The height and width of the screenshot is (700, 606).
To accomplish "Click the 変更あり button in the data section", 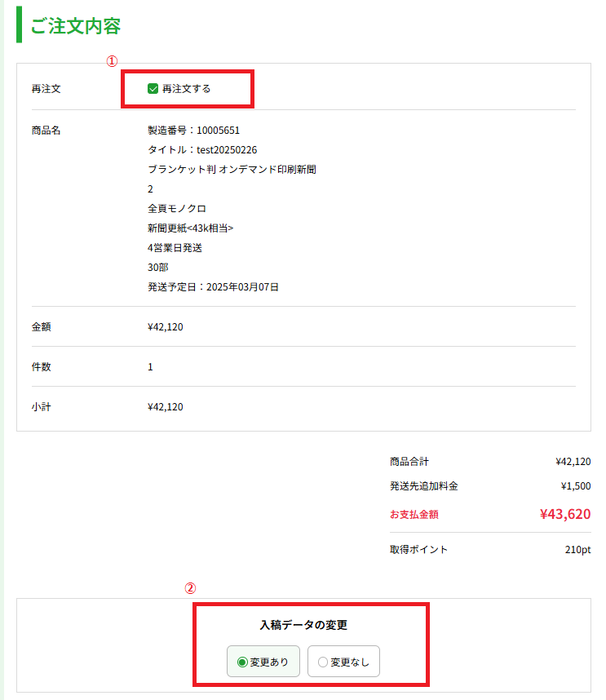I will (263, 662).
